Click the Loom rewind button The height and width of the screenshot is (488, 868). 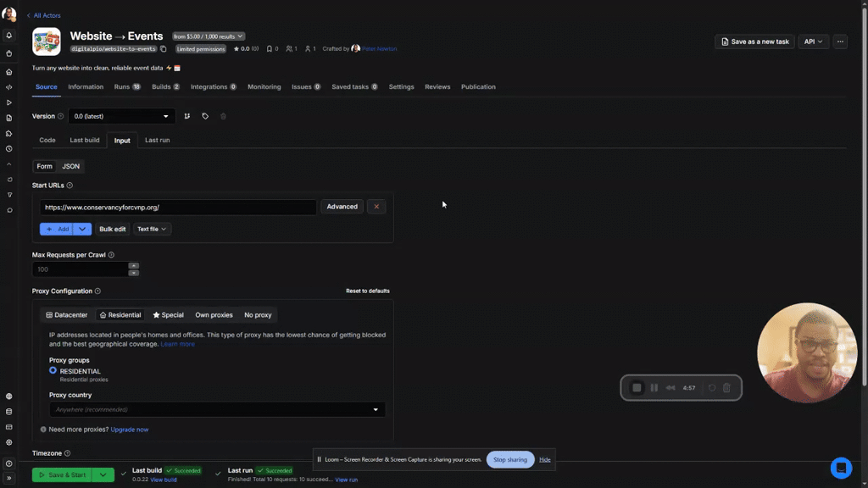[x=670, y=388]
